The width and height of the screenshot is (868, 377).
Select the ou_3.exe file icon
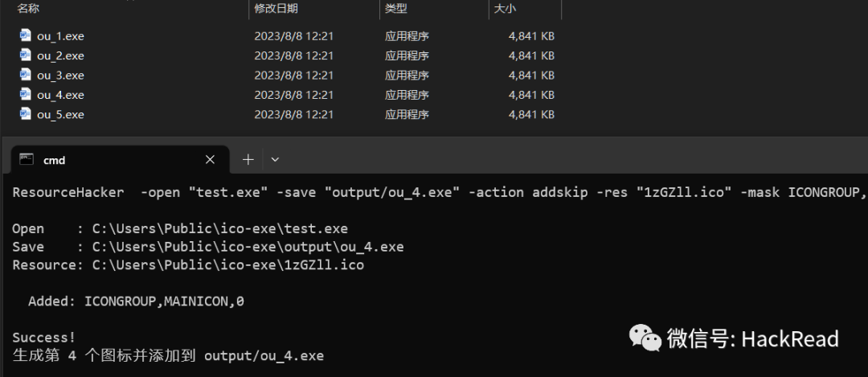[x=26, y=74]
